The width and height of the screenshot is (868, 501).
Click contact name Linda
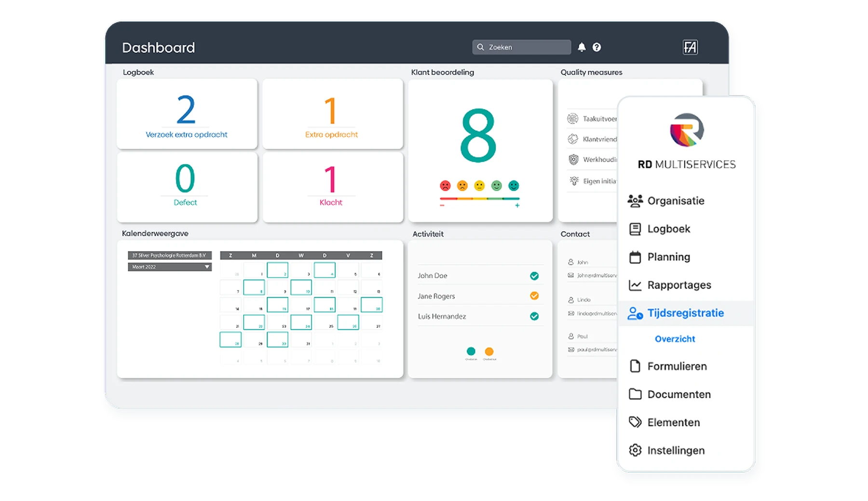coord(583,300)
